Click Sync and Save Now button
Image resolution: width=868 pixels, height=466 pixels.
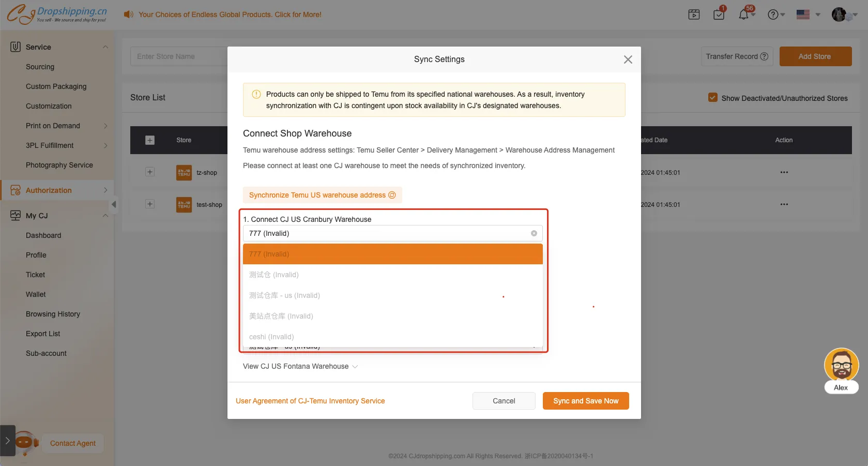tap(585, 401)
